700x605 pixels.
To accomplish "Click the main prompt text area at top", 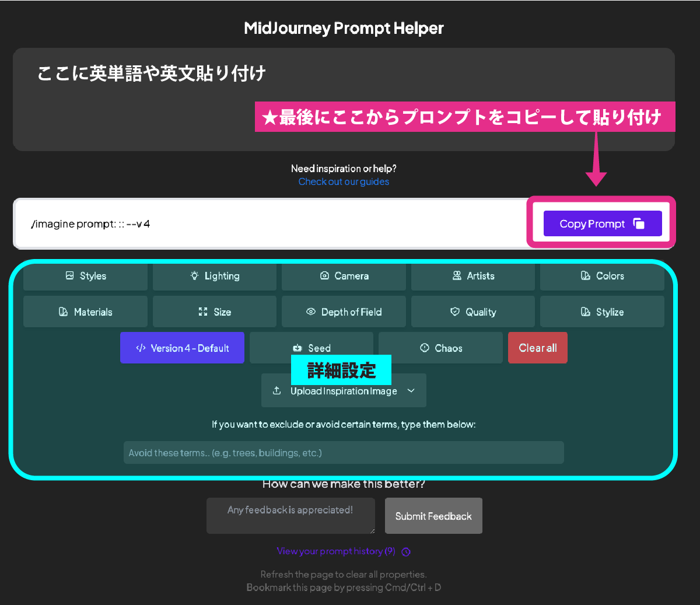I will 344,100.
